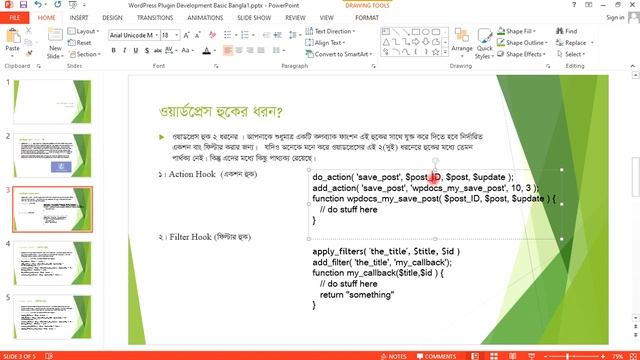
Task: Open the Shape Outline dropdown
Action: click(x=523, y=42)
